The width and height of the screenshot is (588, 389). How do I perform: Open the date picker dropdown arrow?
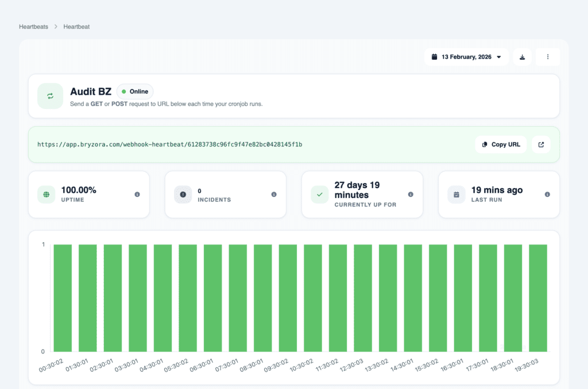click(x=498, y=57)
